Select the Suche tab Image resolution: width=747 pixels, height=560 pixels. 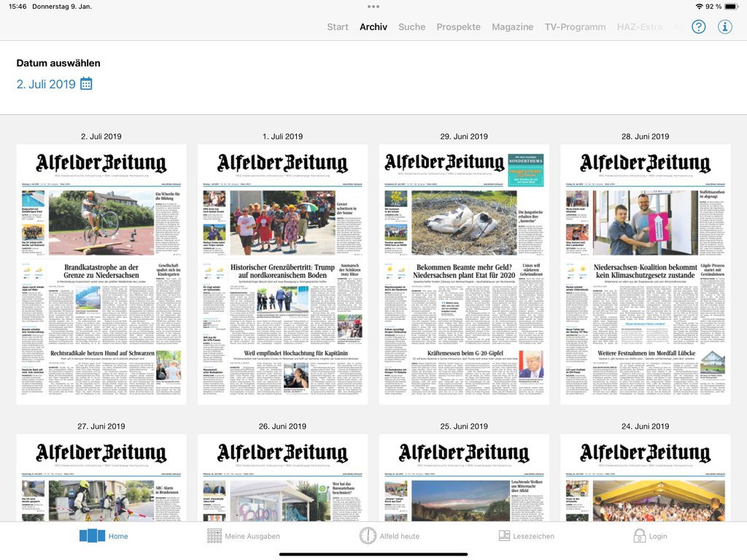(x=411, y=27)
